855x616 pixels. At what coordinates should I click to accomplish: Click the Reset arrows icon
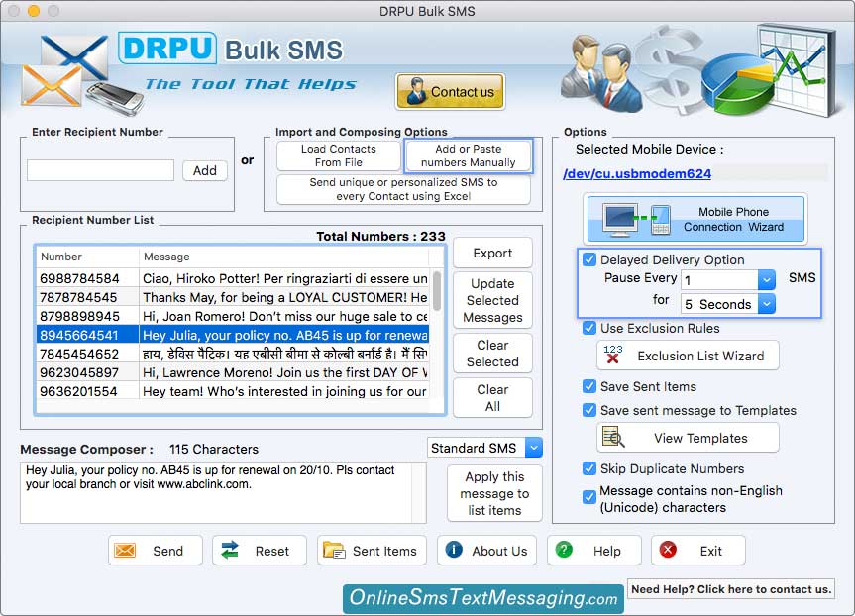230,550
